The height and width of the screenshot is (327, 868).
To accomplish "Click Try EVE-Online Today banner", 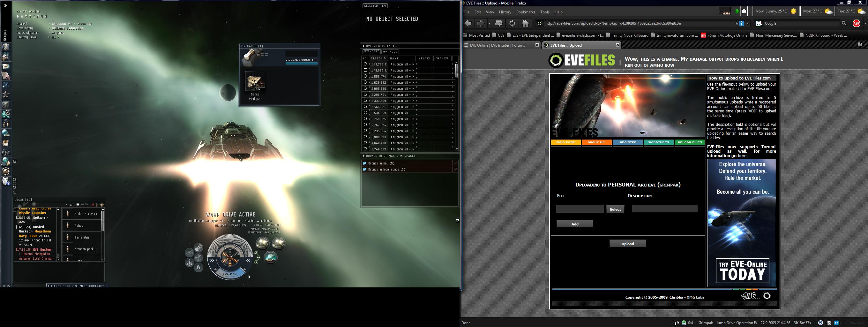I will click(x=742, y=270).
